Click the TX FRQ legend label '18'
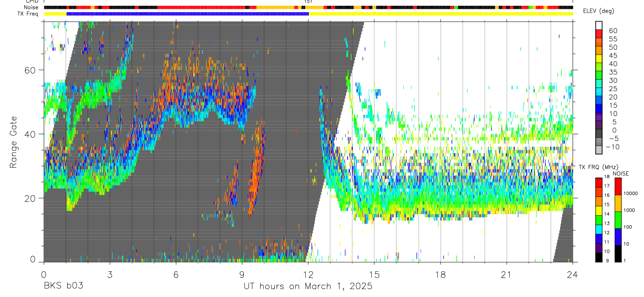This screenshot has width=644, height=297. [x=607, y=178]
